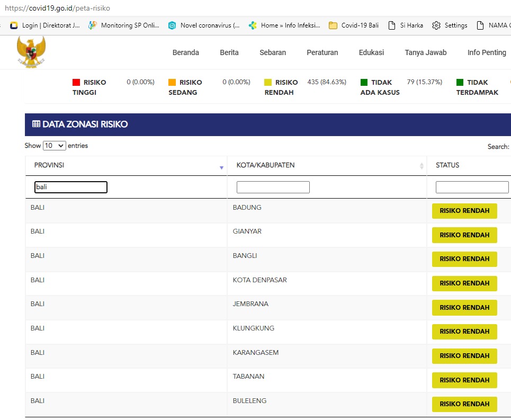Open the Peraturan menu item
Image resolution: width=511 pixels, height=420 pixels.
322,52
